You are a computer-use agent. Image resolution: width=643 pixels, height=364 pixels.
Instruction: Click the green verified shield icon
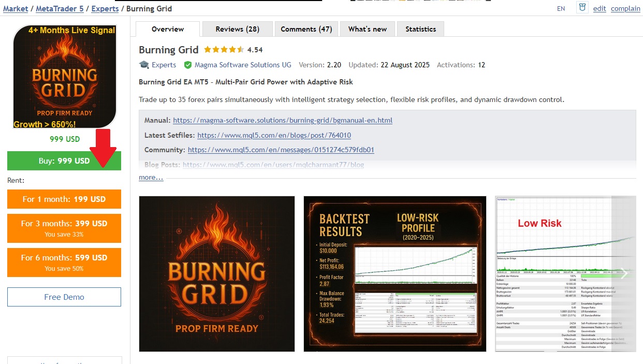point(188,65)
